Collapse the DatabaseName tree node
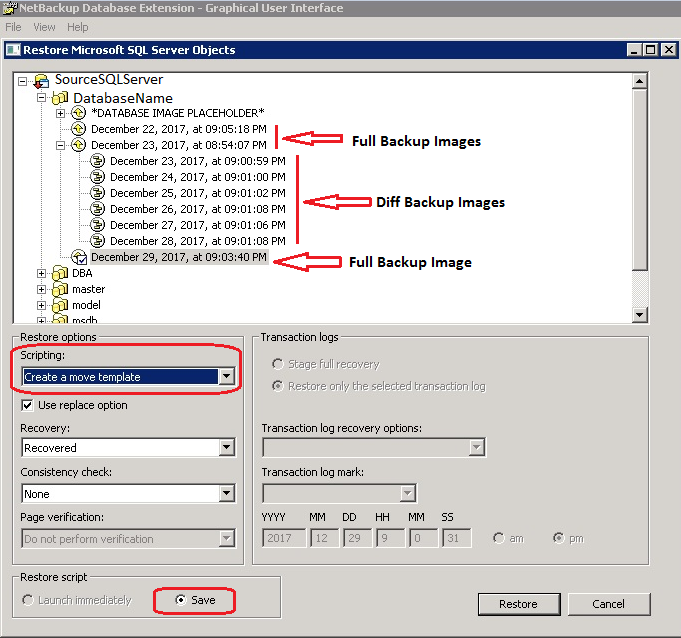Screen dimensions: 681x638 (41, 98)
